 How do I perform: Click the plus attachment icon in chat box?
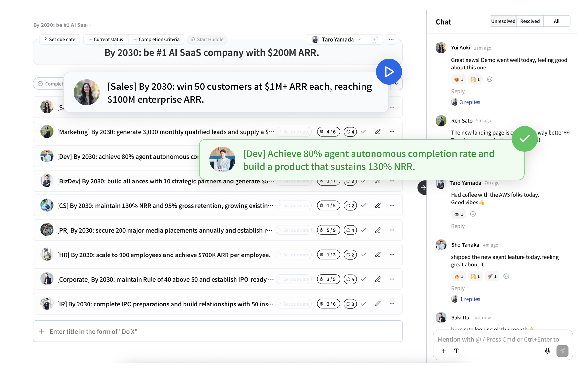(x=444, y=351)
